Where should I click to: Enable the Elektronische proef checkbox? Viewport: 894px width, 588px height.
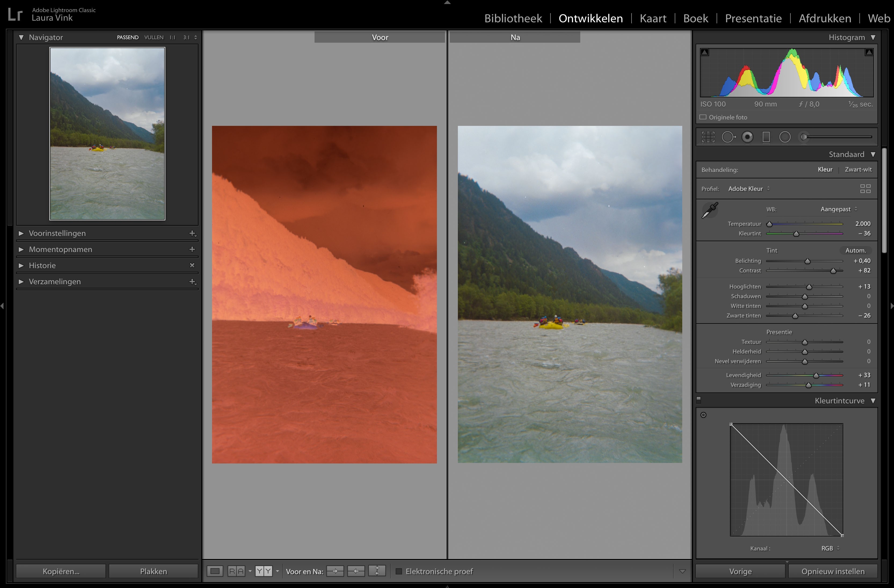[x=399, y=571]
